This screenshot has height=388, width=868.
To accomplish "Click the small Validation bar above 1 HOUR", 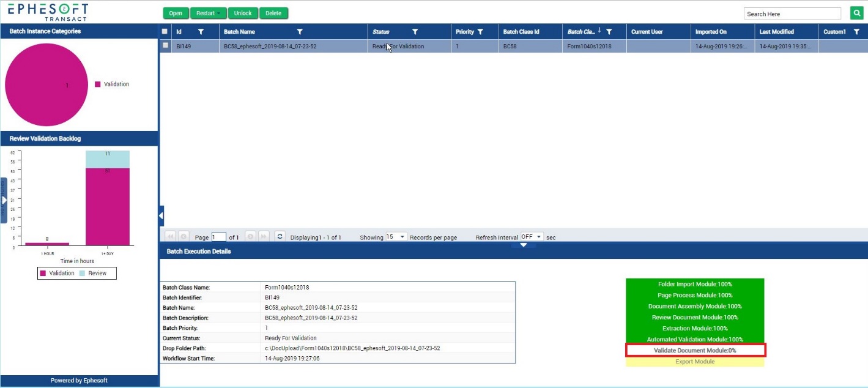I will [47, 244].
